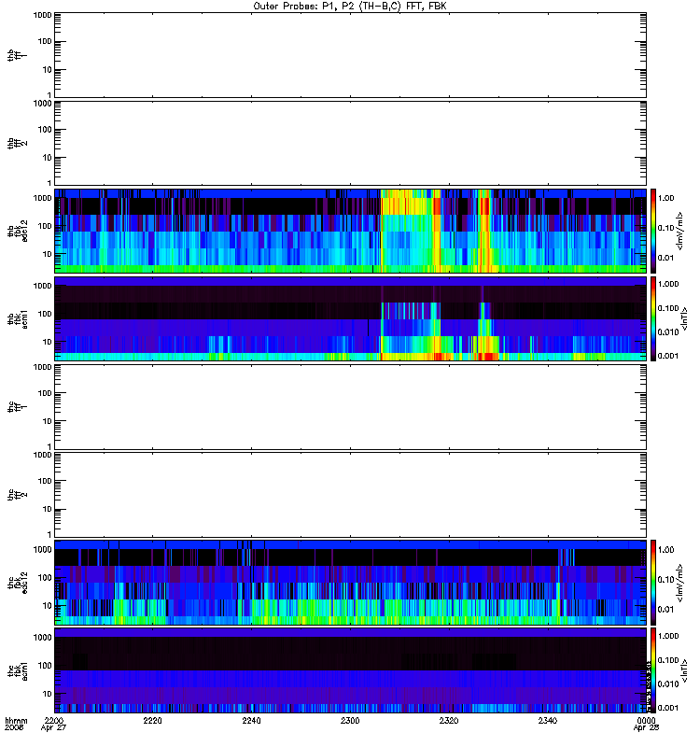
Task: Select the empty thc fff 1 panel
Action: 350,407
